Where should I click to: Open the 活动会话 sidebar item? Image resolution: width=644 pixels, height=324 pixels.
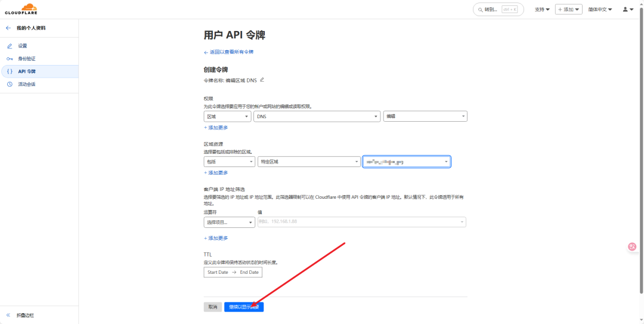39,84
